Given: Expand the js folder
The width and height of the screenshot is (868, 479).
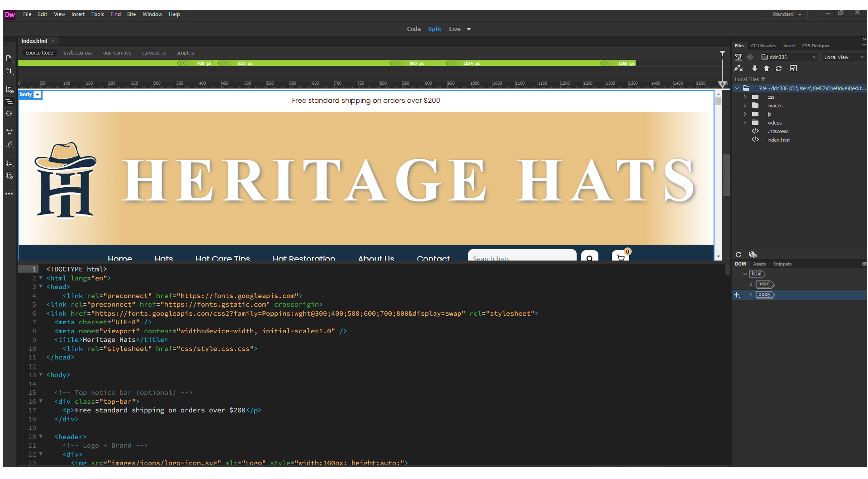Looking at the screenshot, I should pyautogui.click(x=745, y=114).
